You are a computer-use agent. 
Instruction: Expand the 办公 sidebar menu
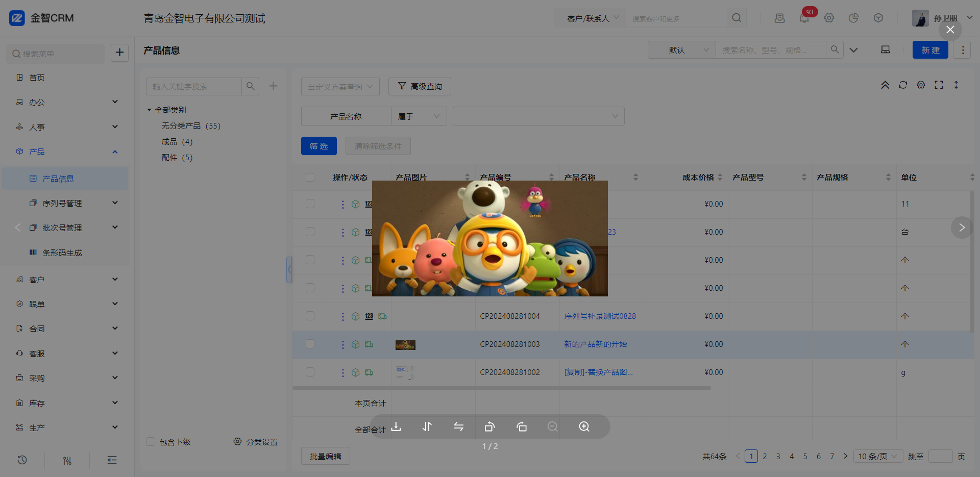click(x=66, y=102)
